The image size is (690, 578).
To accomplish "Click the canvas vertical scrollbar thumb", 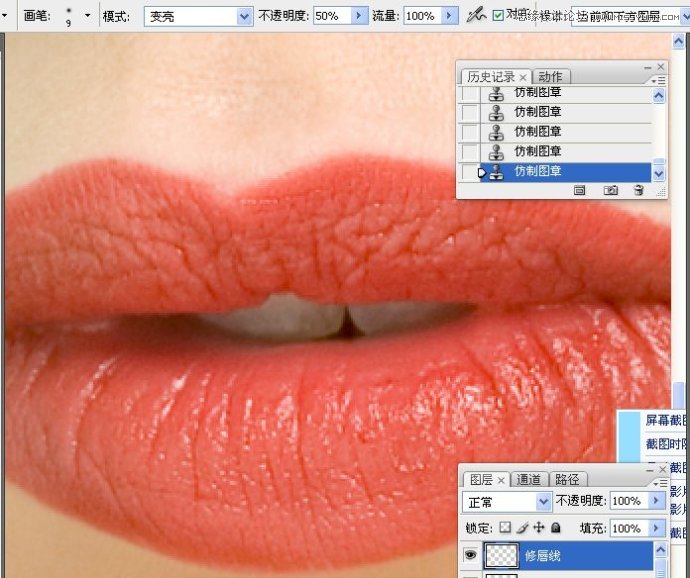I will pos(678,395).
